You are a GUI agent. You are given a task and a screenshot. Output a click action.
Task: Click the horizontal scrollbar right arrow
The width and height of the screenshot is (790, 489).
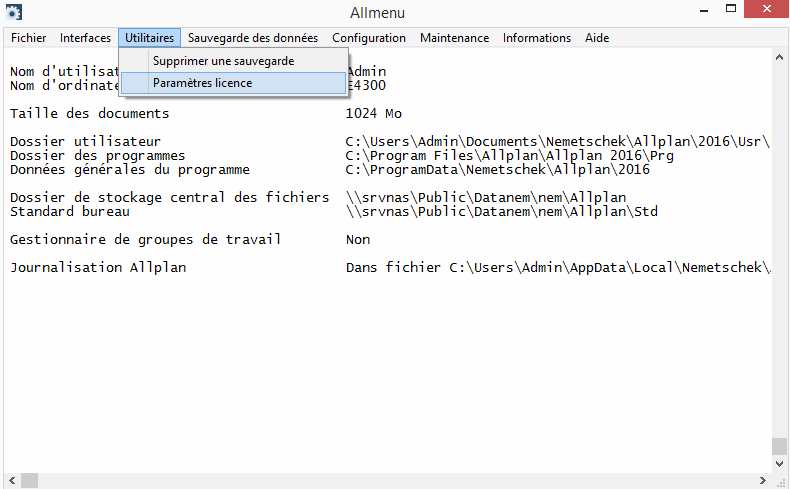coord(762,480)
